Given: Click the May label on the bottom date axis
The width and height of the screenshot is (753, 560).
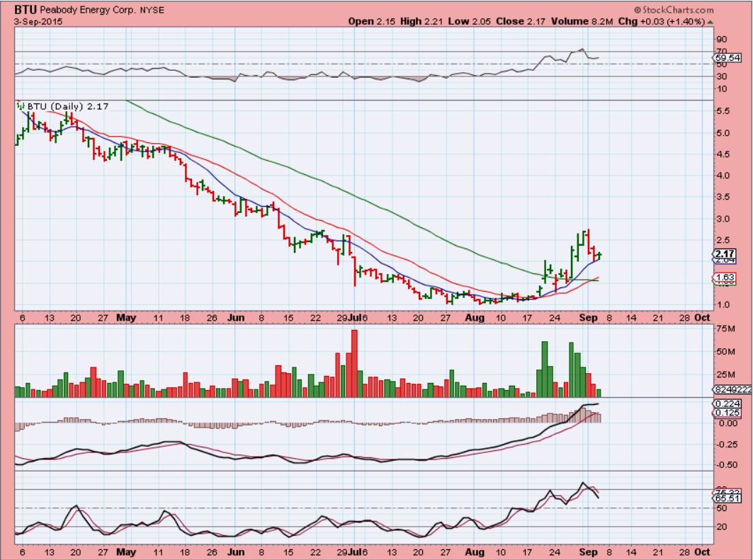Looking at the screenshot, I should (x=126, y=552).
